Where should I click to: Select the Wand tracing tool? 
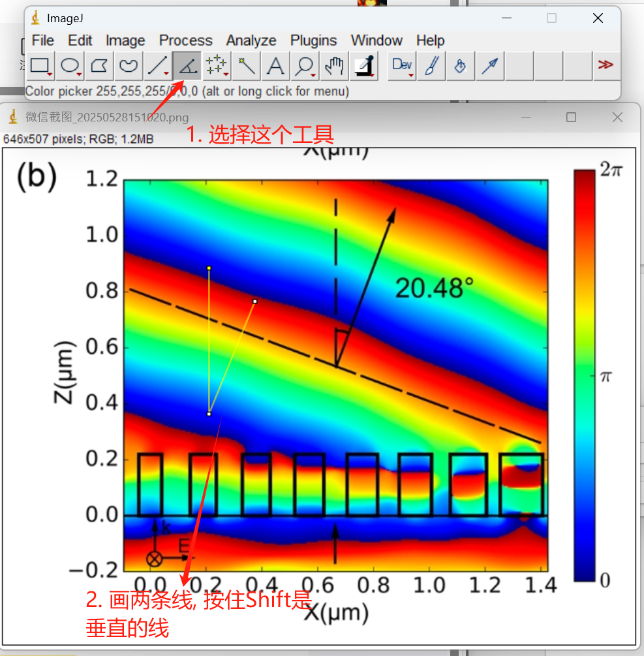click(246, 66)
